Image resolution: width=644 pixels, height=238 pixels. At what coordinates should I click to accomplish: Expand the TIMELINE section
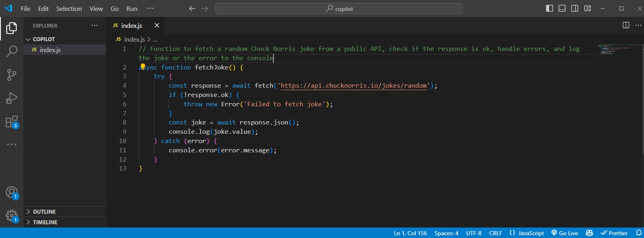click(x=45, y=222)
